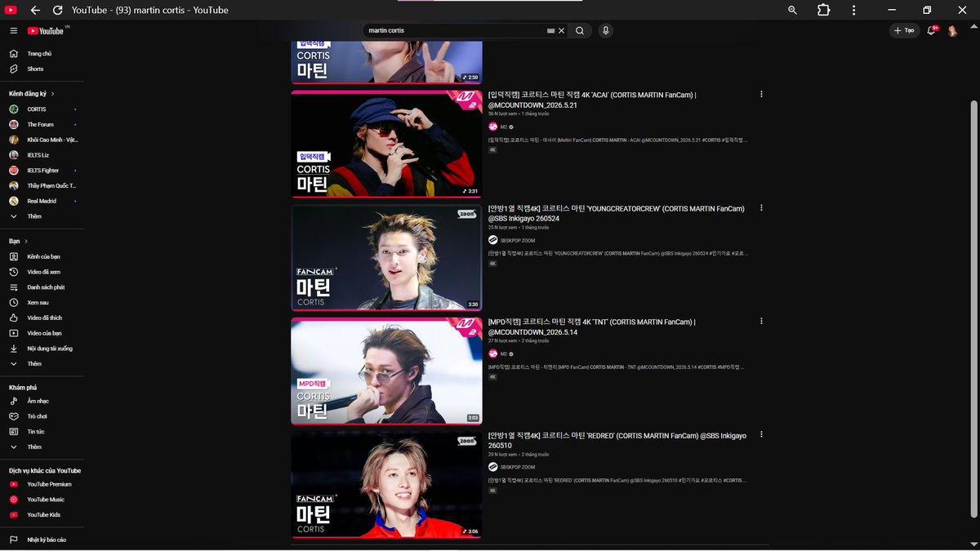
Task: Click the 'martin cortis' search field
Action: [x=455, y=30]
